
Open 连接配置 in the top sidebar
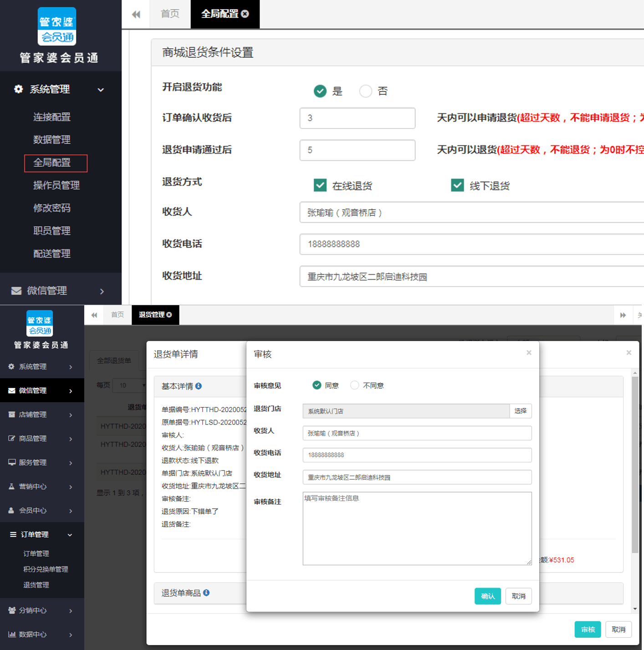pyautogui.click(x=52, y=117)
